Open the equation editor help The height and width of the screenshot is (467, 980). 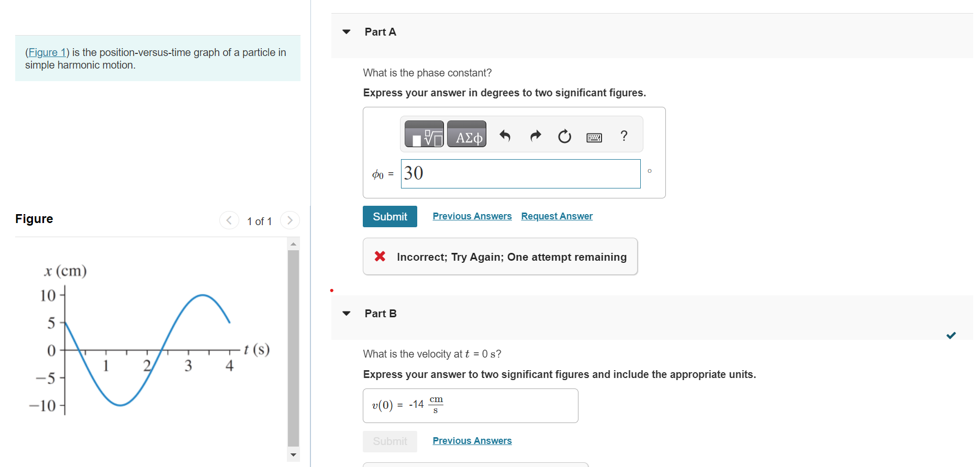click(623, 136)
